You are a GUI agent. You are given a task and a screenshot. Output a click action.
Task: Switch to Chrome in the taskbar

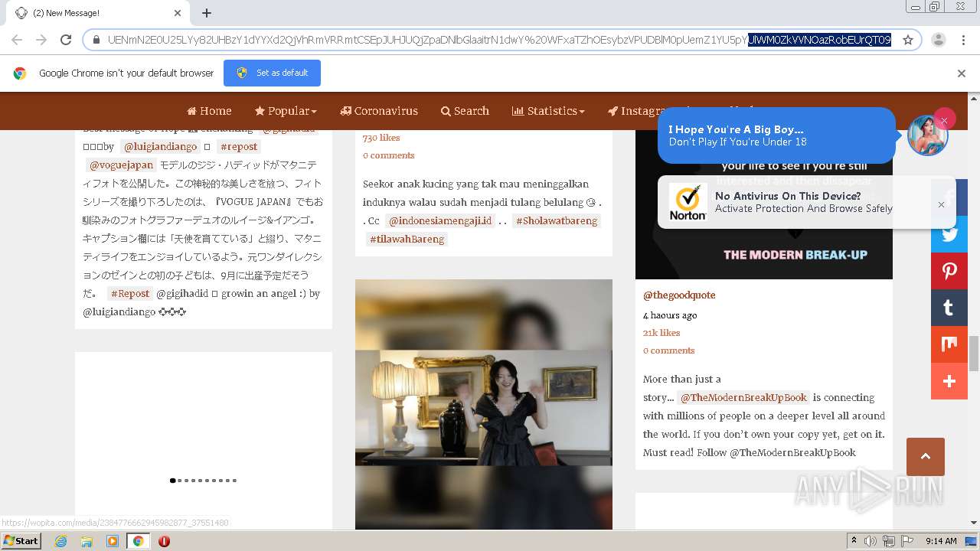[139, 541]
